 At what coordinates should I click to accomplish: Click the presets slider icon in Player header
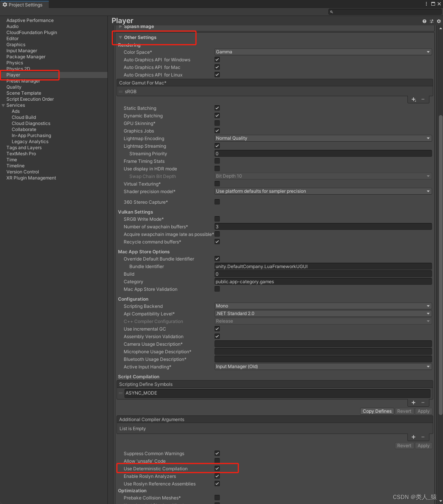[x=431, y=21]
